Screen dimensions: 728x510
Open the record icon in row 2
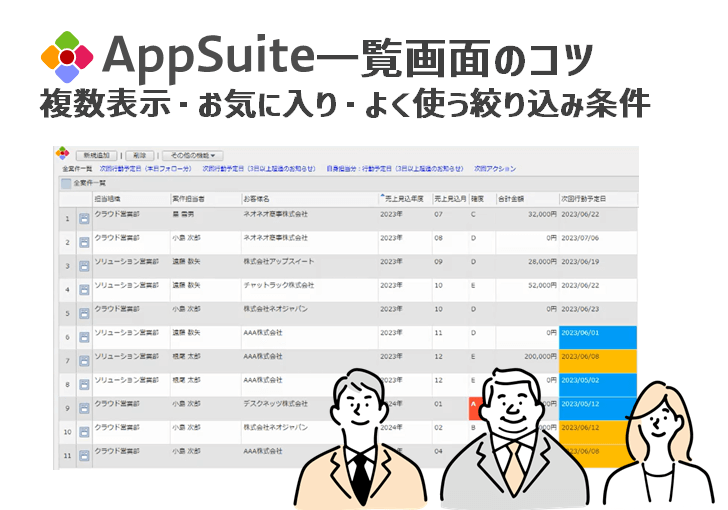[84, 242]
